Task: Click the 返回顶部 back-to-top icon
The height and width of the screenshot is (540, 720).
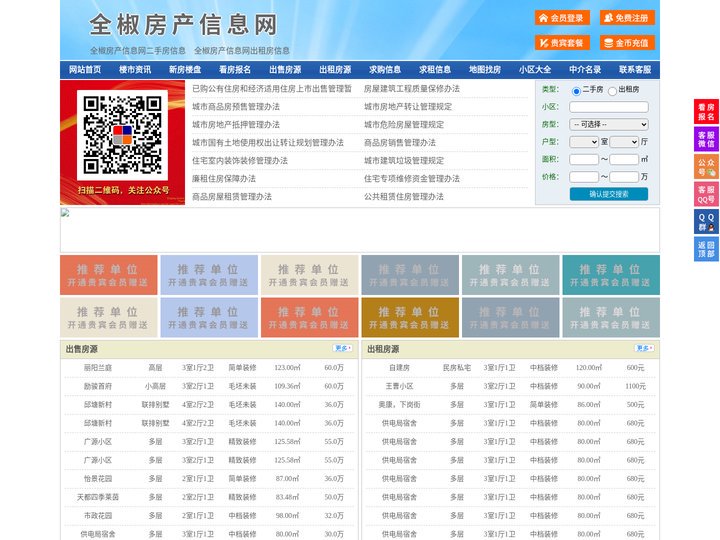Action: (x=706, y=249)
